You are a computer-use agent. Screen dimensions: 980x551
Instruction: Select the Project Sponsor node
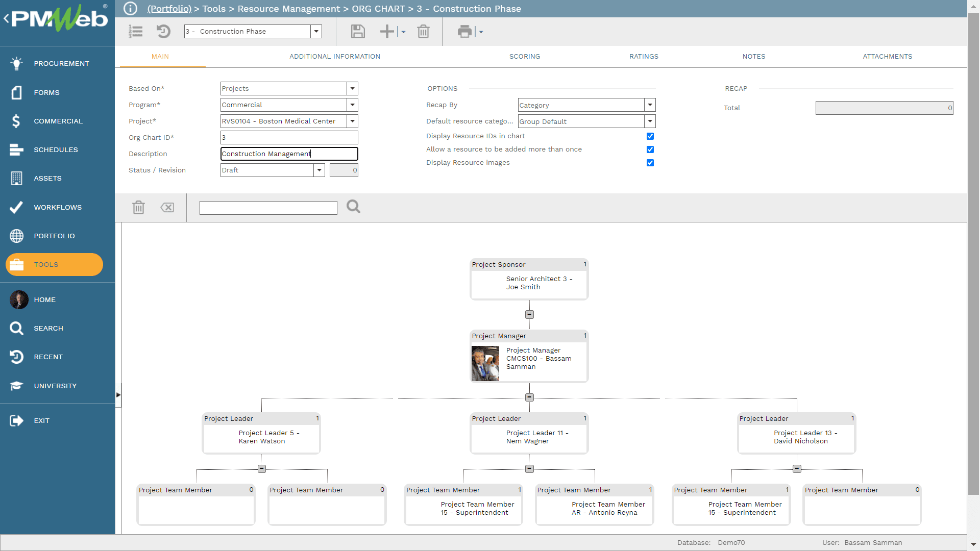[529, 279]
